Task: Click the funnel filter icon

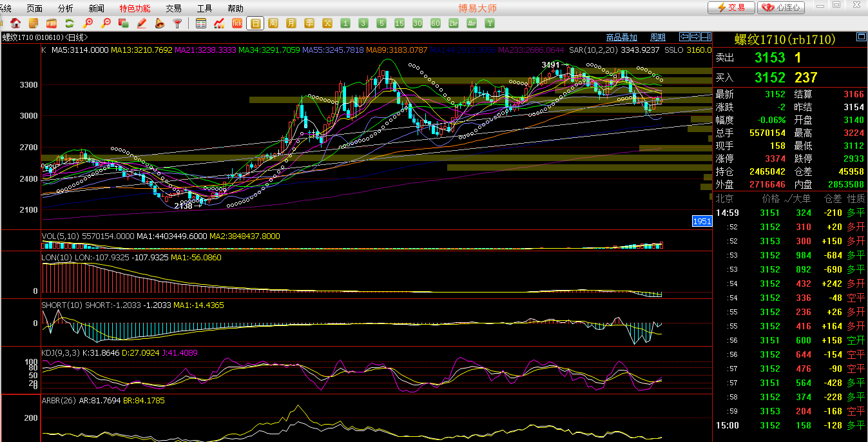Action: click(x=177, y=23)
